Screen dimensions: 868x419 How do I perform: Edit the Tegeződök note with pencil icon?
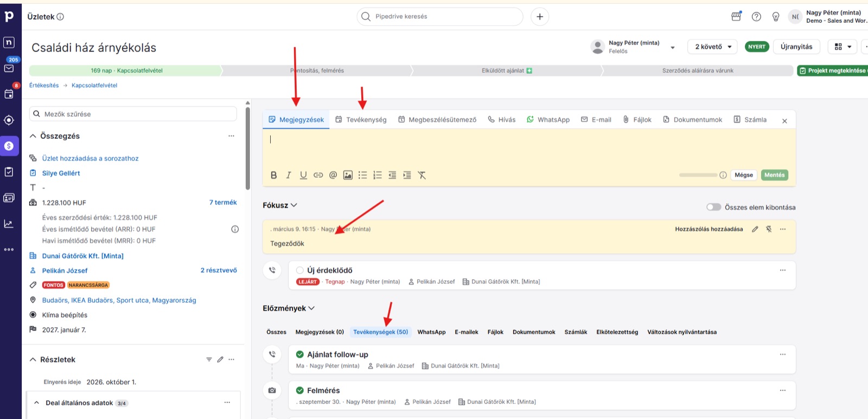755,229
